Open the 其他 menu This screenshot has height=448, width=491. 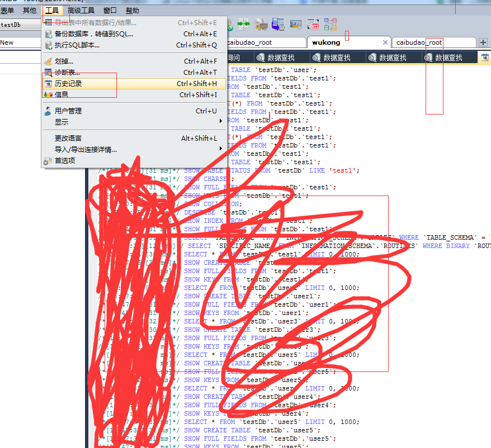(30, 11)
